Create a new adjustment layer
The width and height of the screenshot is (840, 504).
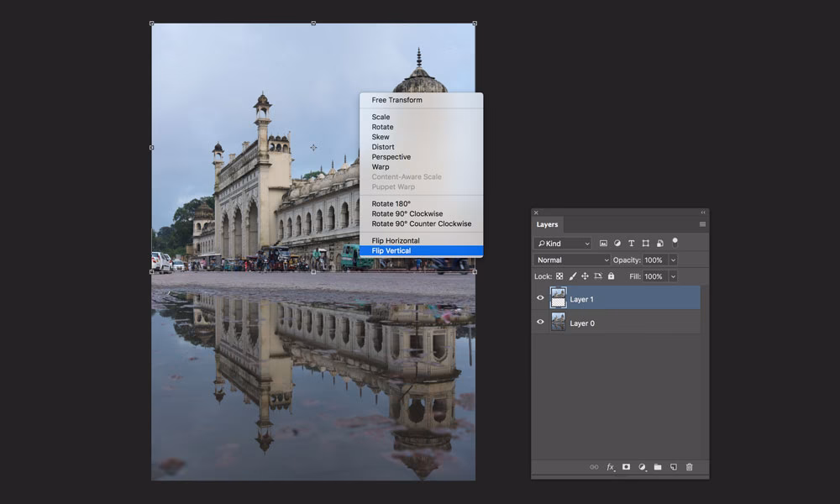pyautogui.click(x=643, y=466)
